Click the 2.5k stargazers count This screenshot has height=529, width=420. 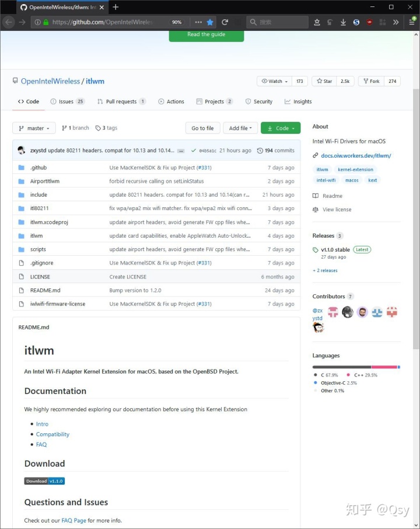[x=345, y=81]
